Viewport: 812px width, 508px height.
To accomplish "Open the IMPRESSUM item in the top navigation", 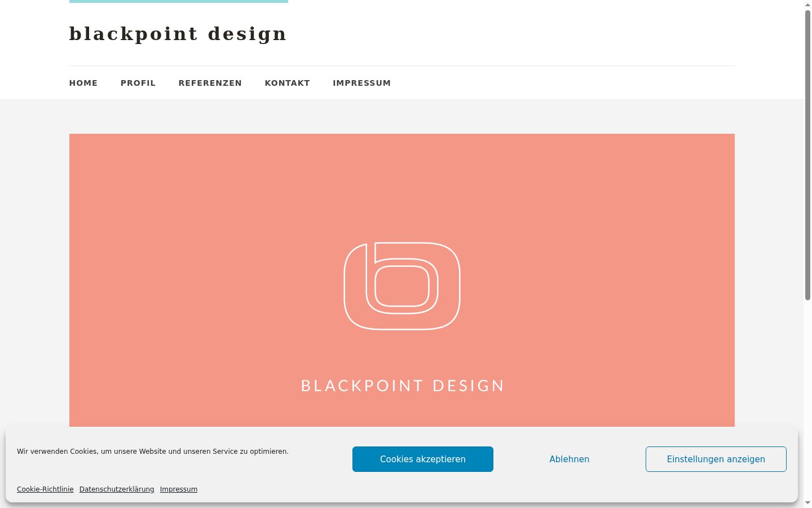I will click(362, 83).
